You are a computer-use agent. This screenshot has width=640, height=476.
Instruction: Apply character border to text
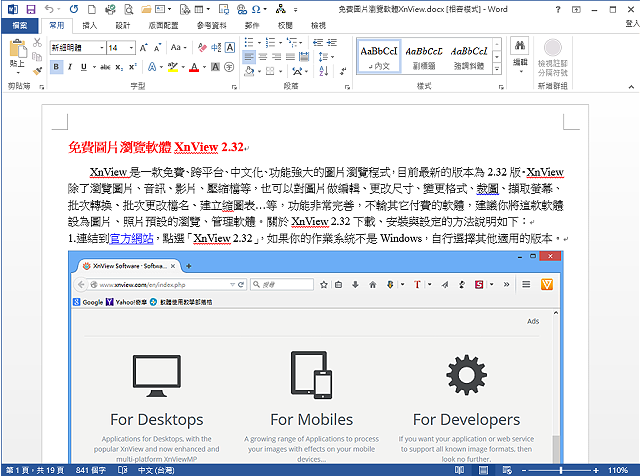tap(230, 48)
